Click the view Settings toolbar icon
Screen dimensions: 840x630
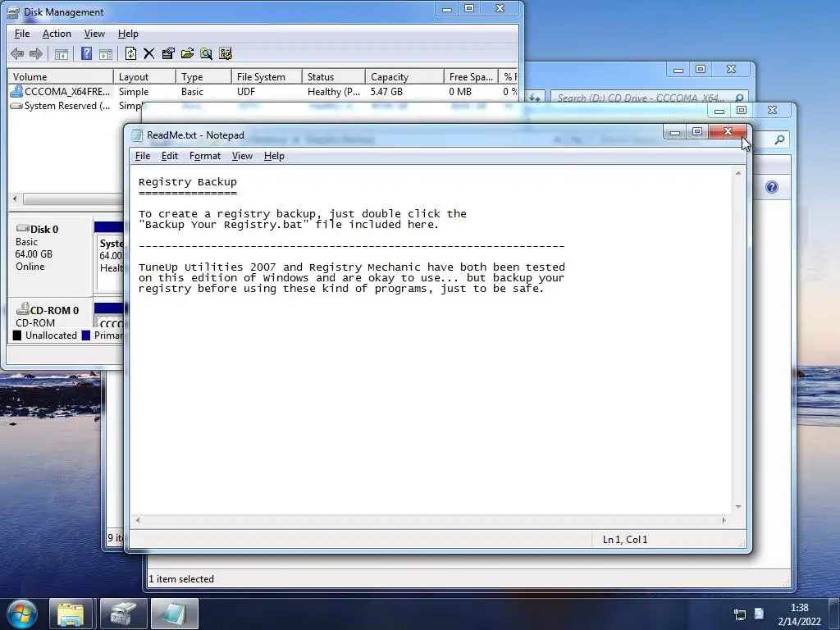(x=226, y=53)
